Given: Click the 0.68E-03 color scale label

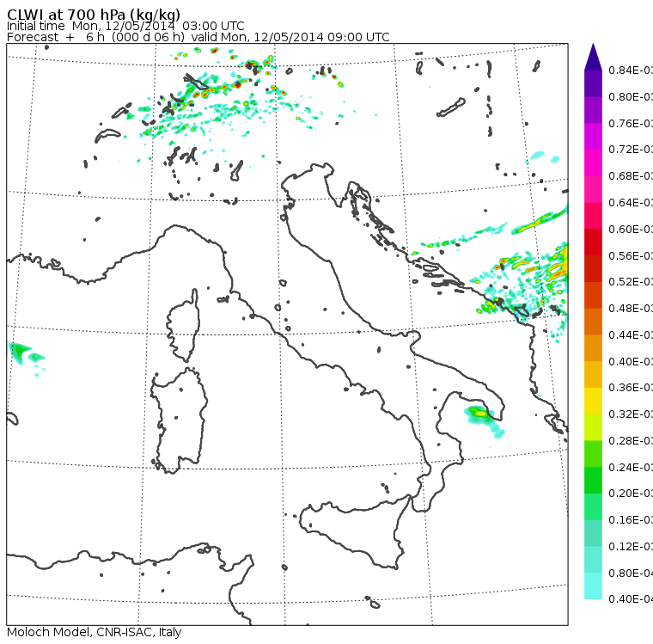Looking at the screenshot, I should (630, 176).
